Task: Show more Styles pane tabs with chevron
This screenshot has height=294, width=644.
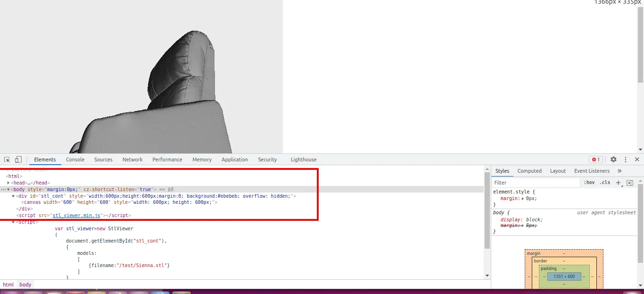Action: [x=619, y=171]
